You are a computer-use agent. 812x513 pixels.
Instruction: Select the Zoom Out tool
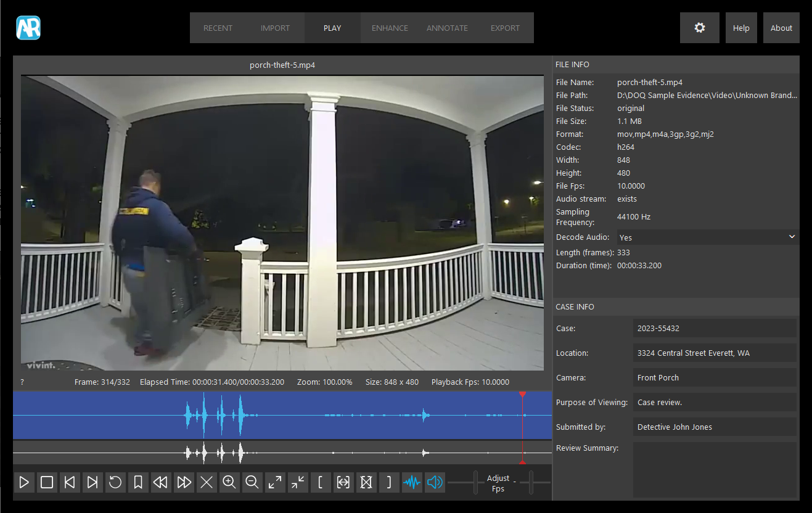pos(252,482)
